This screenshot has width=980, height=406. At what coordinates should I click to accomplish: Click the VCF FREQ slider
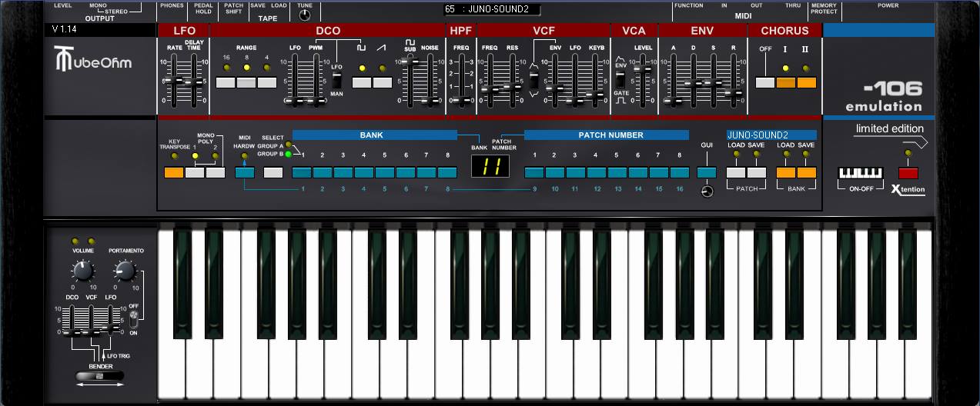[x=490, y=81]
